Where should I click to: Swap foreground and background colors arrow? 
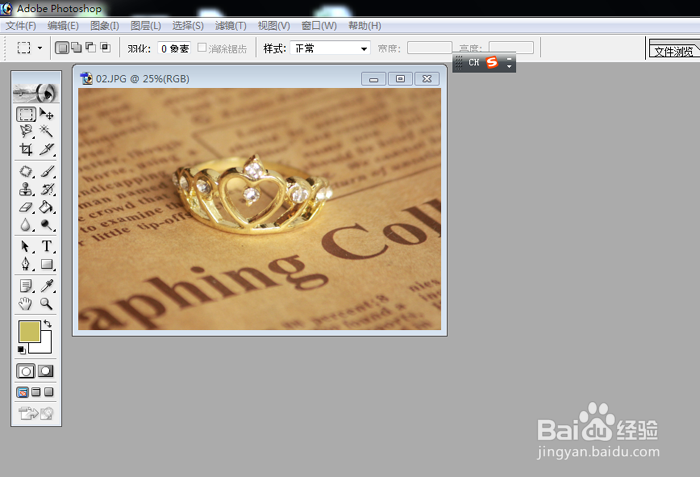click(x=47, y=324)
